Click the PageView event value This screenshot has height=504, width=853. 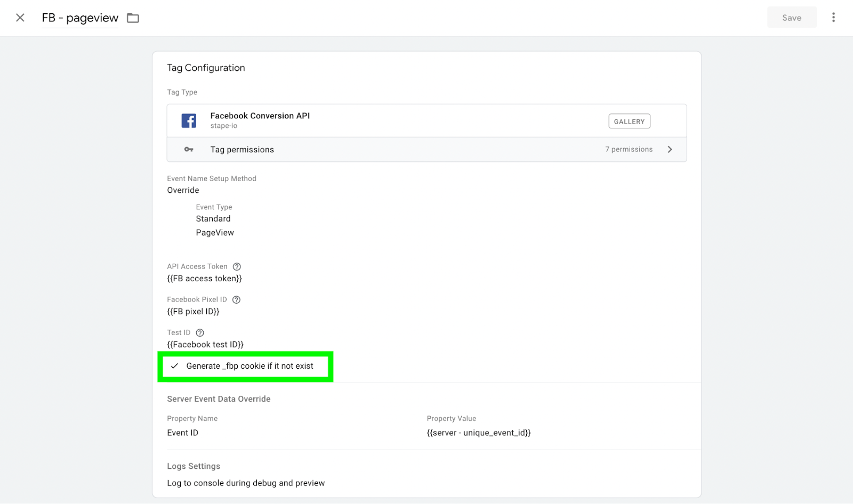(215, 233)
